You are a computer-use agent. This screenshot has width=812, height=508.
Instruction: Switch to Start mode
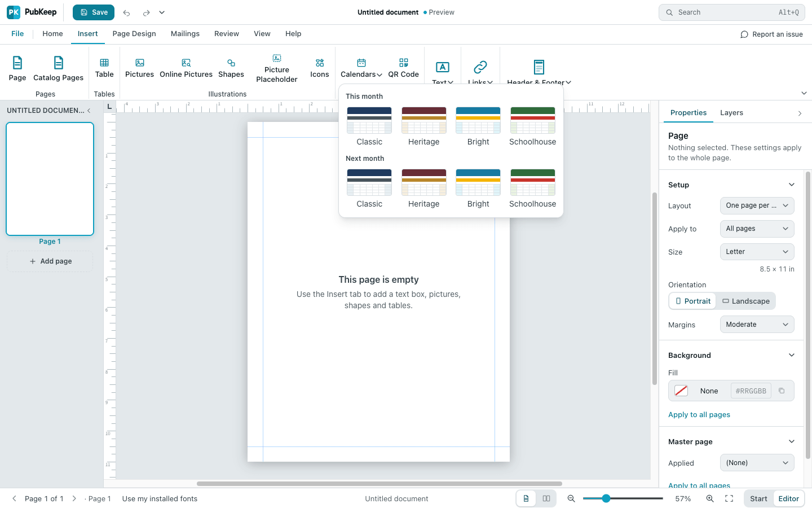pyautogui.click(x=758, y=498)
